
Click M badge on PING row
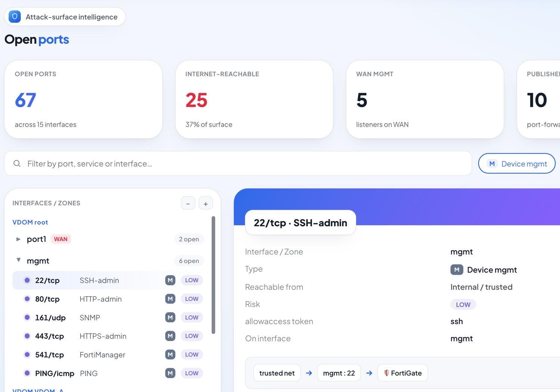170,373
